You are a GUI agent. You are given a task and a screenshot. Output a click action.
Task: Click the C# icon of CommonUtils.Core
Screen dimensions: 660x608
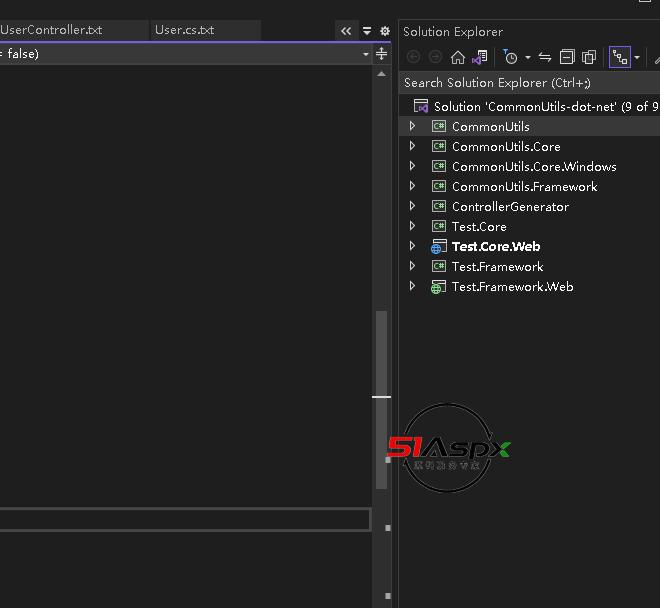coord(439,146)
